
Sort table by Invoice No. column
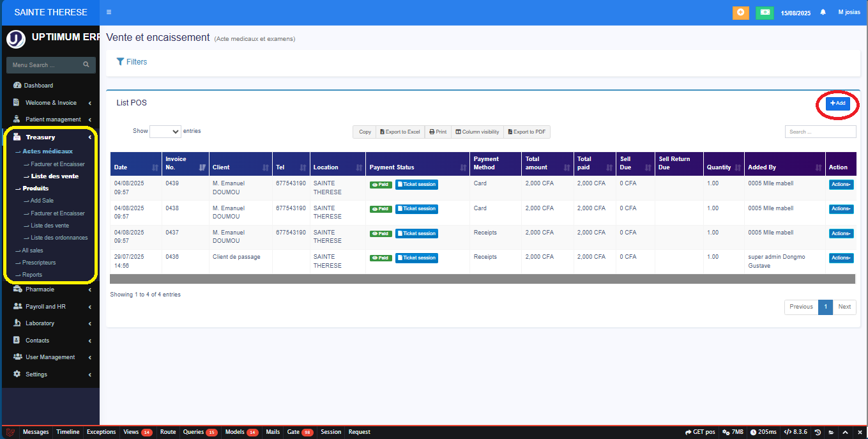click(x=185, y=164)
